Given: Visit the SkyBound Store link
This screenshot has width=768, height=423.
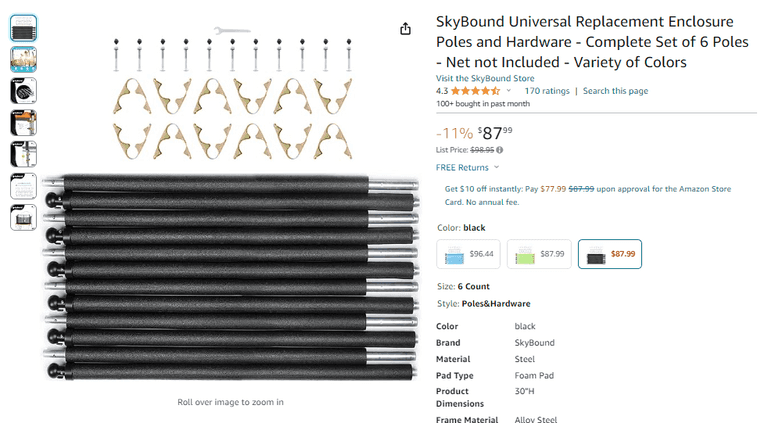Looking at the screenshot, I should tap(485, 78).
